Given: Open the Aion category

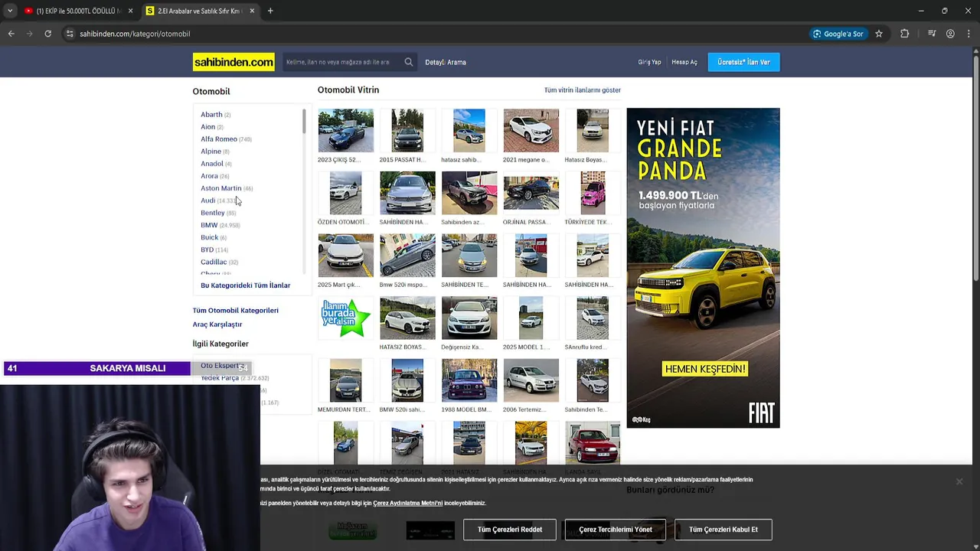Looking at the screenshot, I should [207, 127].
